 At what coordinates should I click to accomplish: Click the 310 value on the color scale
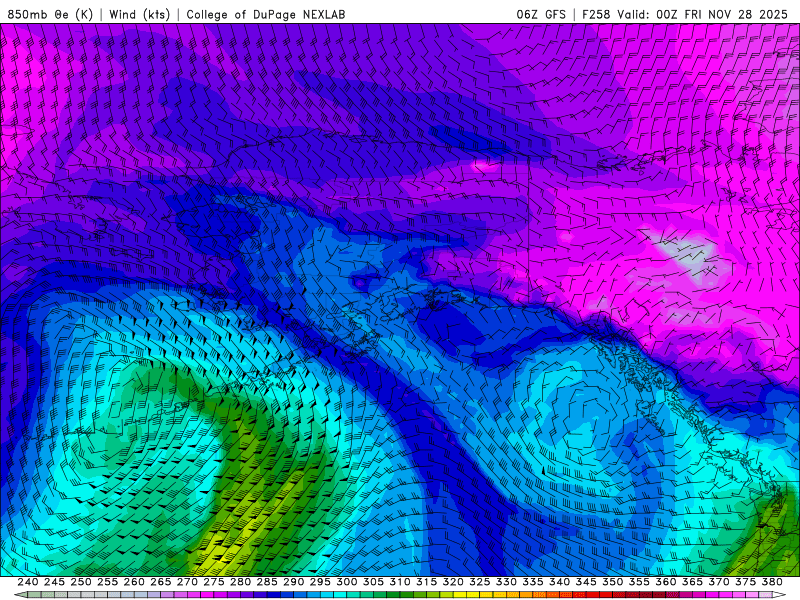click(x=399, y=582)
